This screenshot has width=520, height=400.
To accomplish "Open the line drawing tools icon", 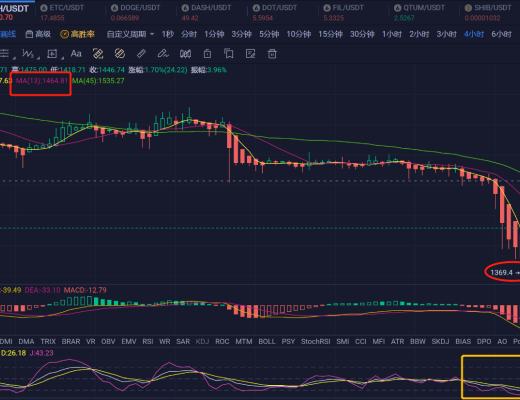I will (5, 54).
